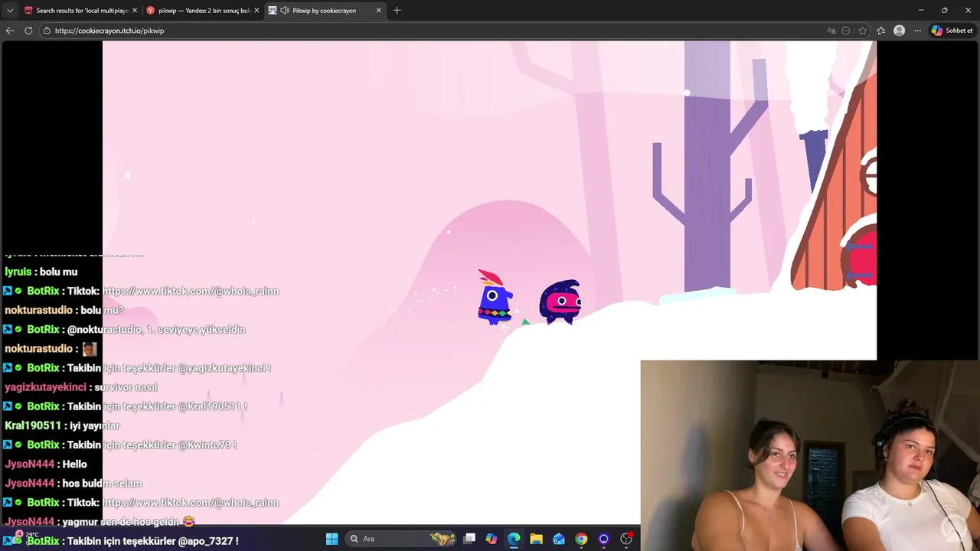Open the tab search dropdown arrow
This screenshot has height=551, width=980.
pos(9,11)
